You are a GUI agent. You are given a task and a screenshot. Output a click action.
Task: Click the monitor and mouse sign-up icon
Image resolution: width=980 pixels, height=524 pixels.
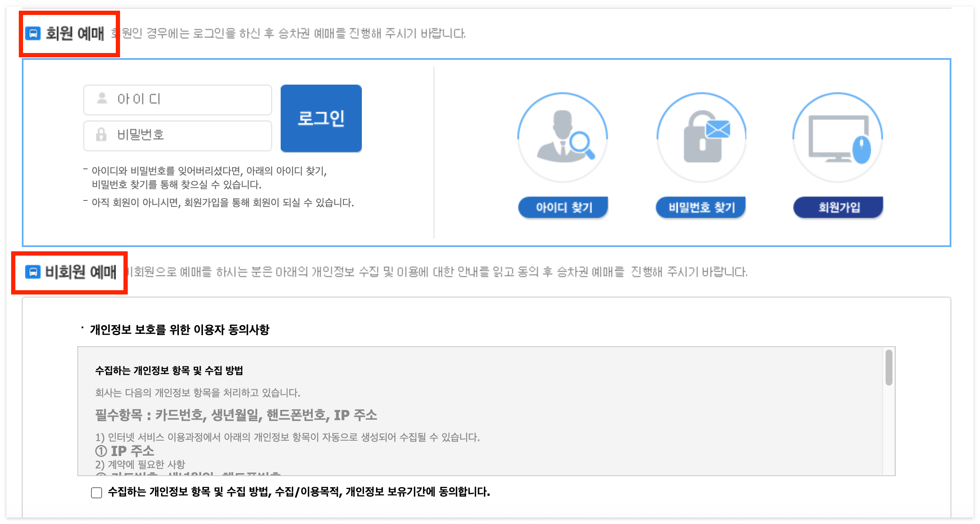(x=838, y=137)
